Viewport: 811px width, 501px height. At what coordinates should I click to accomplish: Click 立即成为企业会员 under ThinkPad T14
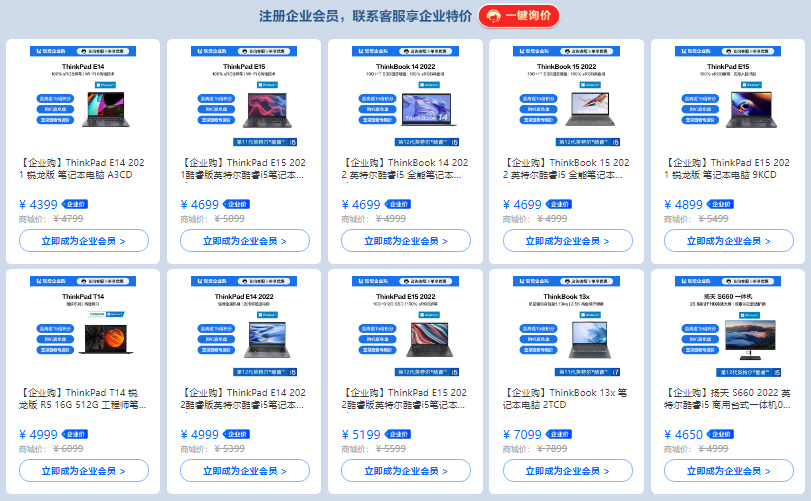[84, 471]
